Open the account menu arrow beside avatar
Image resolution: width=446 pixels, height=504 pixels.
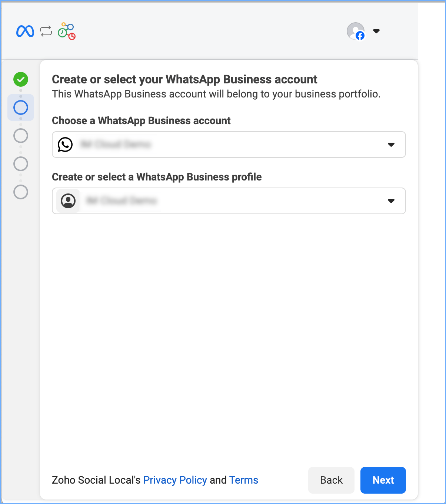click(376, 31)
